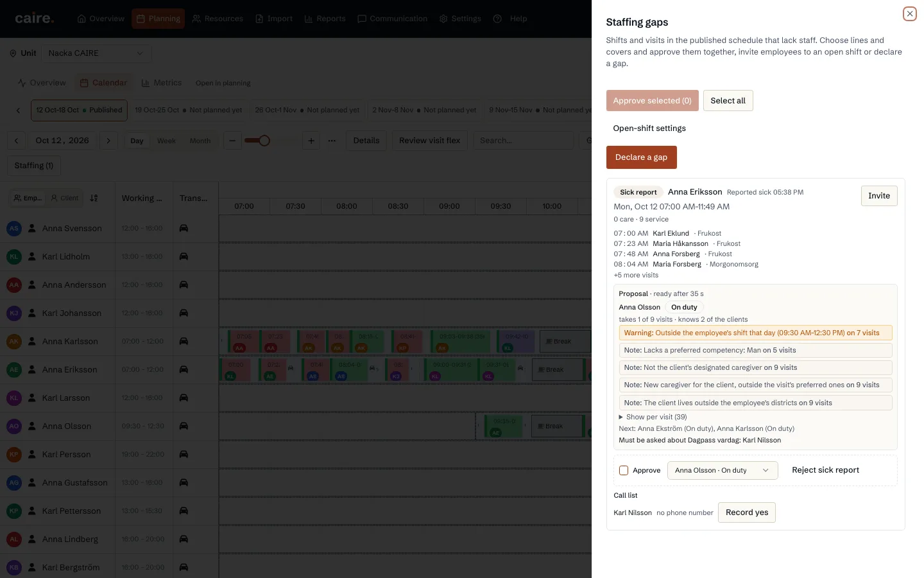Open the Reports menu in the top navigation
This screenshot has width=924, height=578.
coord(325,19)
